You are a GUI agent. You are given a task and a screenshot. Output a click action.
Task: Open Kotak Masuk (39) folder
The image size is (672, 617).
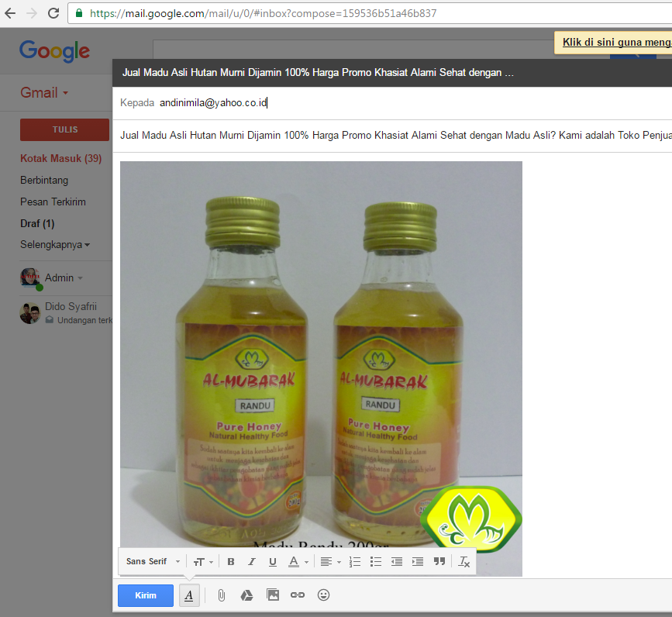coord(61,159)
